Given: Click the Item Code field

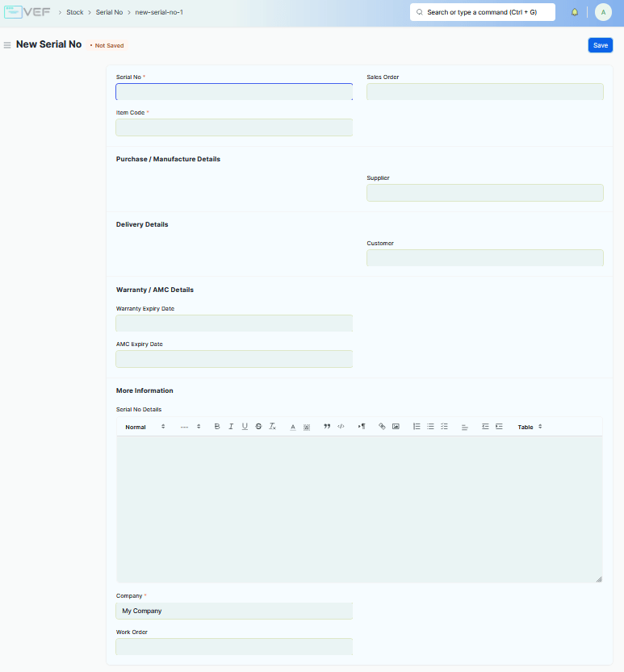Looking at the screenshot, I should (234, 127).
